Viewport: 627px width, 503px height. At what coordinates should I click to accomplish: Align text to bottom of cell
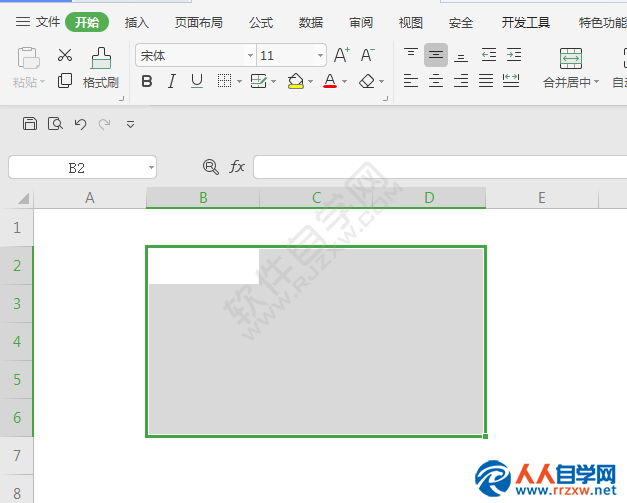(461, 56)
